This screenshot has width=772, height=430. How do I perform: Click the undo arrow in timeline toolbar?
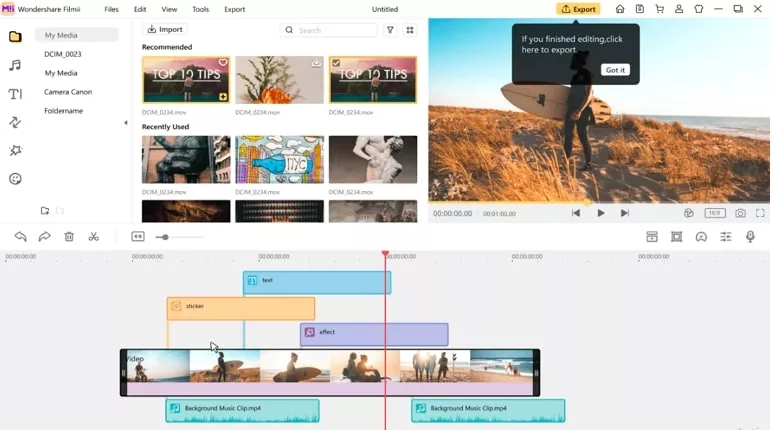[20, 237]
